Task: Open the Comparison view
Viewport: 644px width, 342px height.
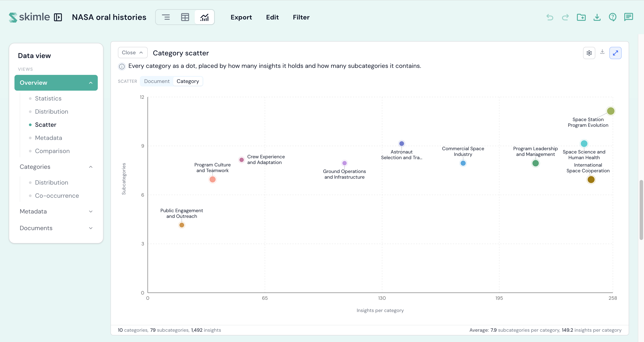Action: [52, 151]
